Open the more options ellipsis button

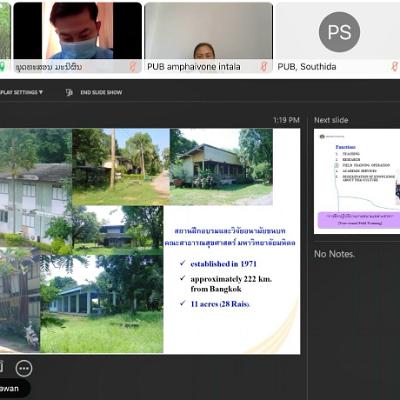coord(24,368)
